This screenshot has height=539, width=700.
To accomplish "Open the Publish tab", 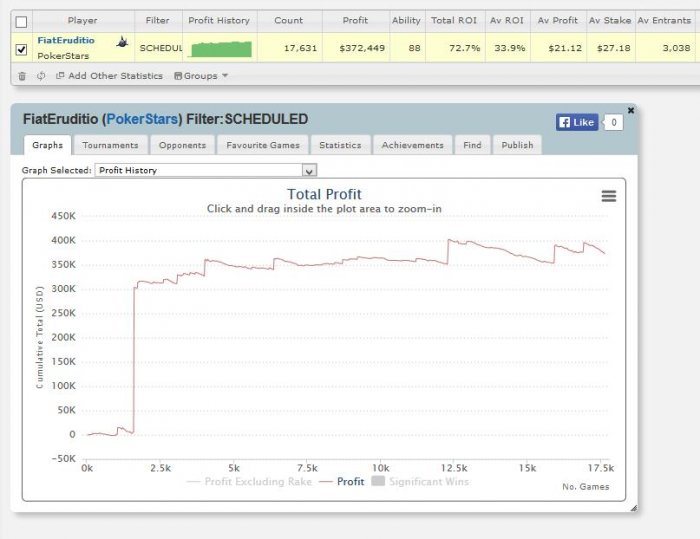I will tap(517, 145).
